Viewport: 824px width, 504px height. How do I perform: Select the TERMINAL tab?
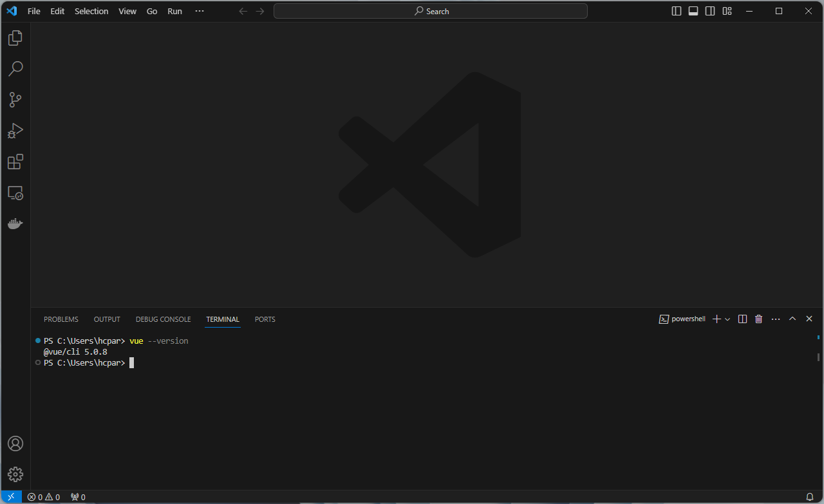coord(223,319)
